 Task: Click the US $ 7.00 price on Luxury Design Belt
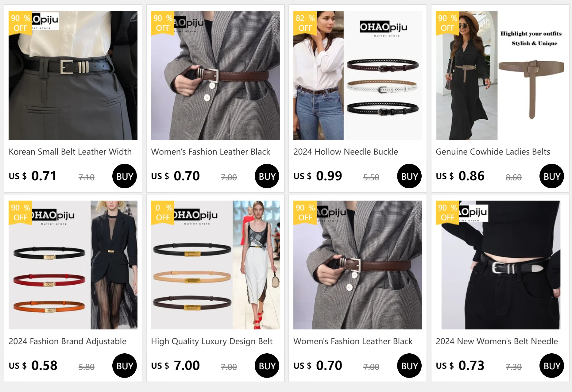176,365
